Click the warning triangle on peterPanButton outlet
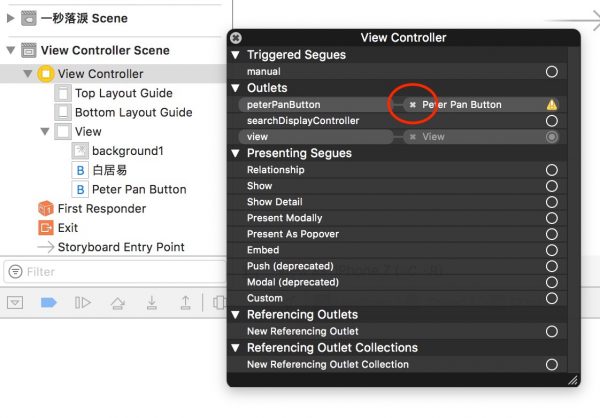Screen dimensions: 600x418 click(x=552, y=104)
